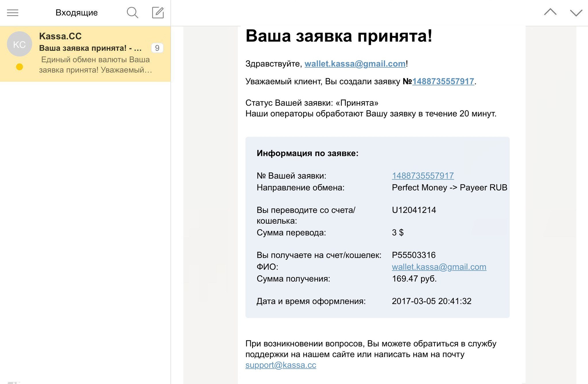Viewport: 588px width, 384px height.
Task: Click the search magnifier icon
Action: coord(132,13)
